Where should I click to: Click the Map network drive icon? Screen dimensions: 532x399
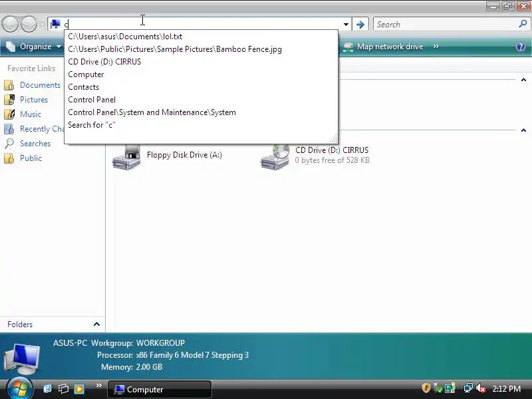[x=348, y=47]
